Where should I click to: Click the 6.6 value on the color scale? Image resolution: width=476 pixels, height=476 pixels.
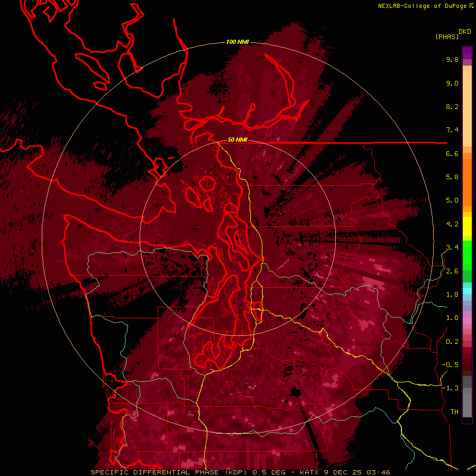pyautogui.click(x=452, y=153)
